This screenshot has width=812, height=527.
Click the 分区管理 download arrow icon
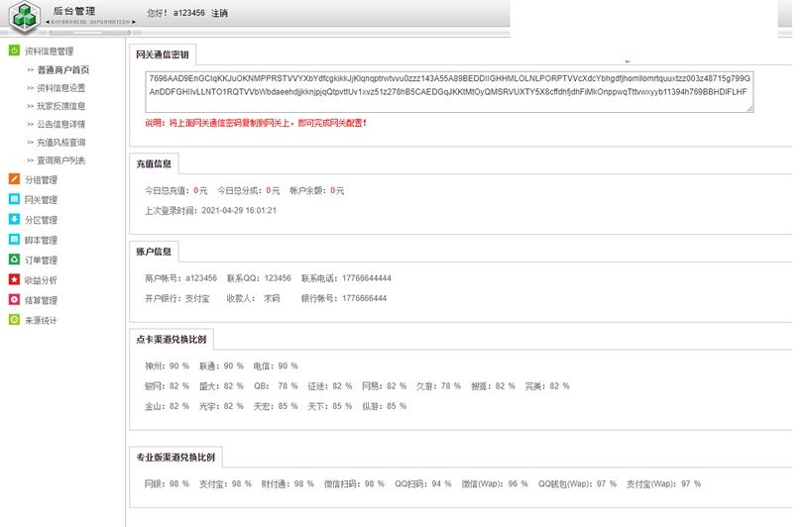click(14, 220)
